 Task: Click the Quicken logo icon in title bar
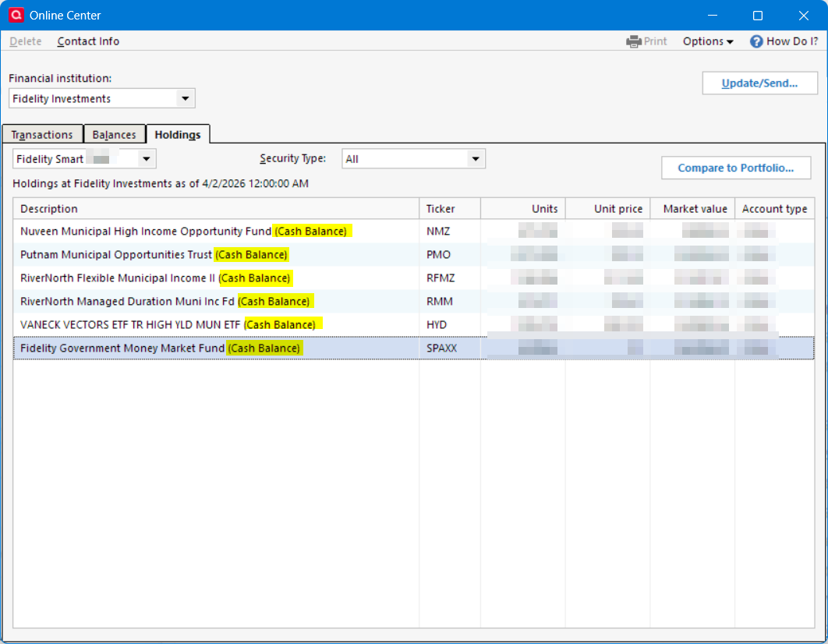click(x=15, y=16)
